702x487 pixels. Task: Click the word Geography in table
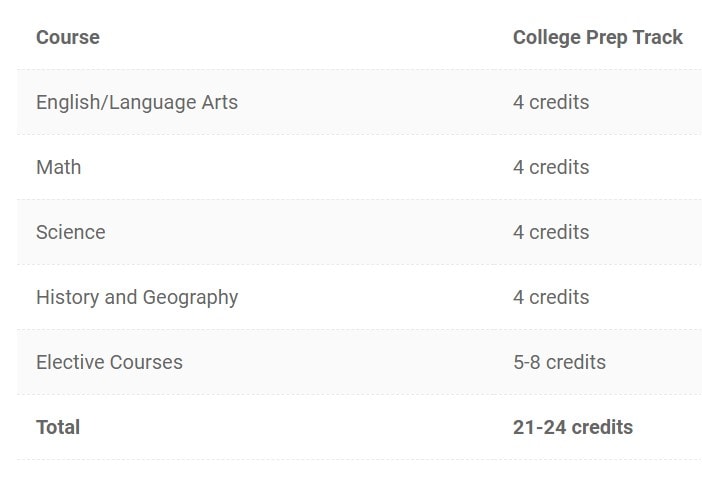190,298
